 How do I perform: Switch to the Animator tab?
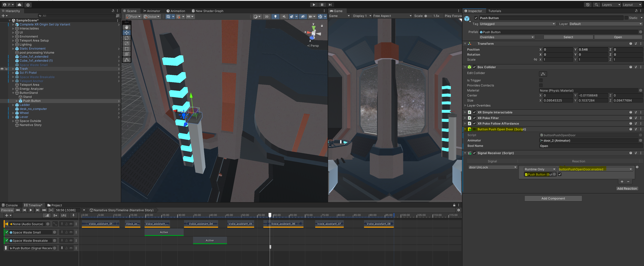pyautogui.click(x=151, y=11)
